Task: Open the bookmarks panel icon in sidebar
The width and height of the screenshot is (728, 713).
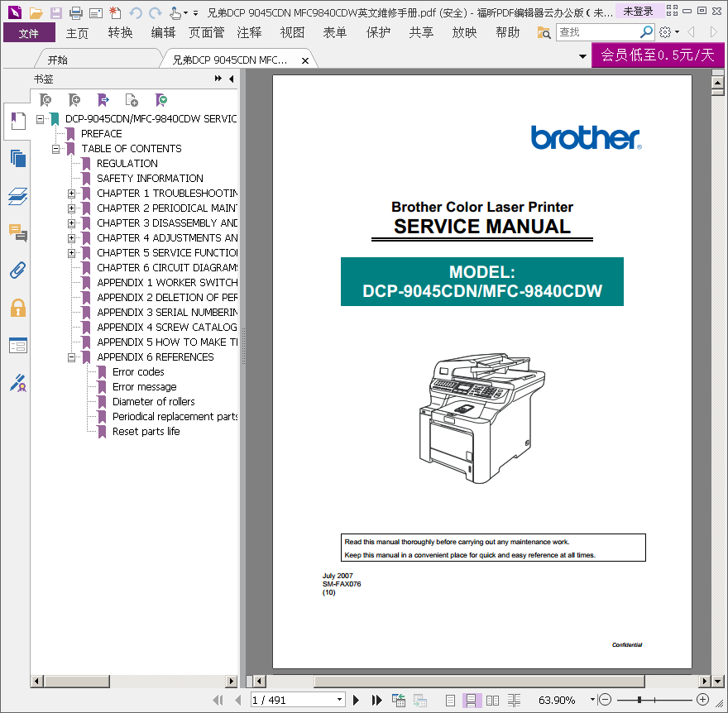Action: tap(18, 121)
